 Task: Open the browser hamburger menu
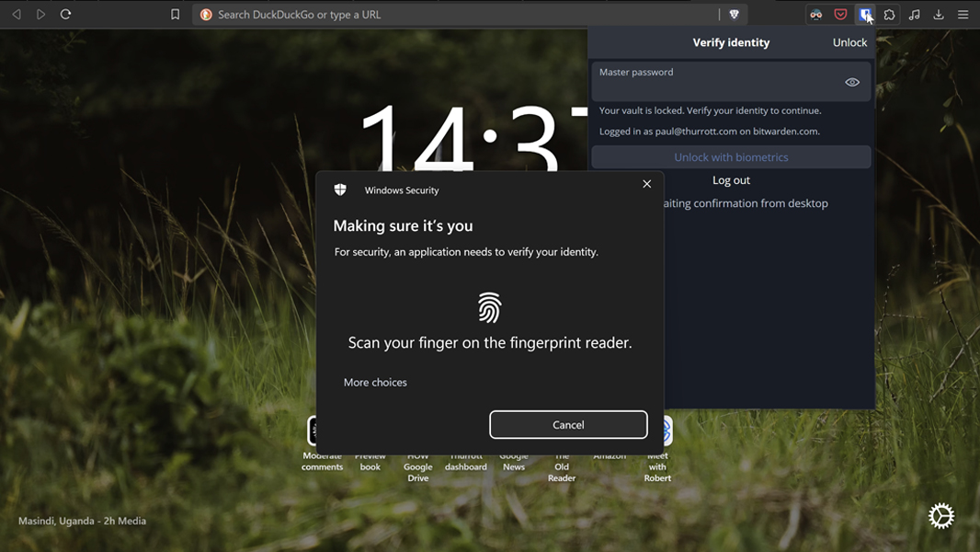pos(963,14)
